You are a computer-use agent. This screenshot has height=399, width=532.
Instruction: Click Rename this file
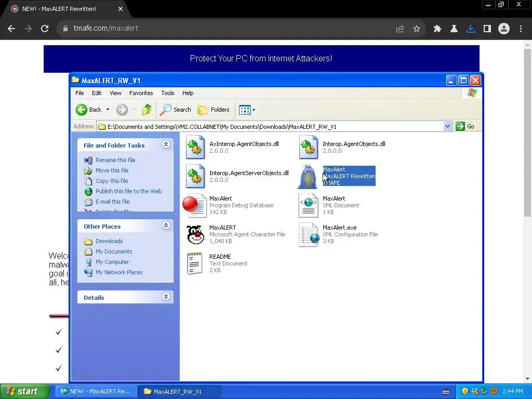pos(115,160)
